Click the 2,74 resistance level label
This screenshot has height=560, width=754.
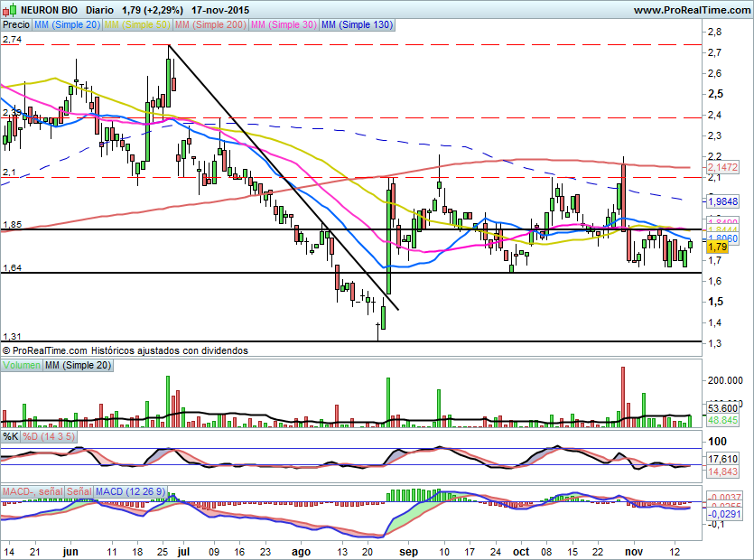(12, 40)
